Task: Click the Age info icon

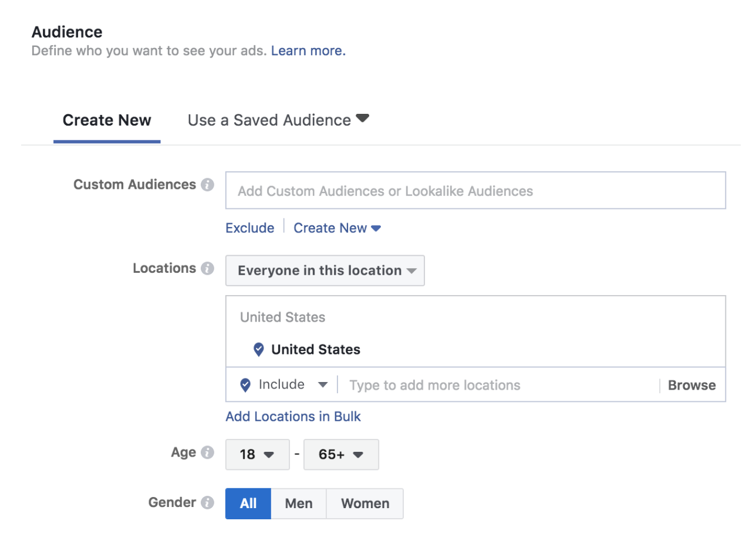Action: coord(207,453)
